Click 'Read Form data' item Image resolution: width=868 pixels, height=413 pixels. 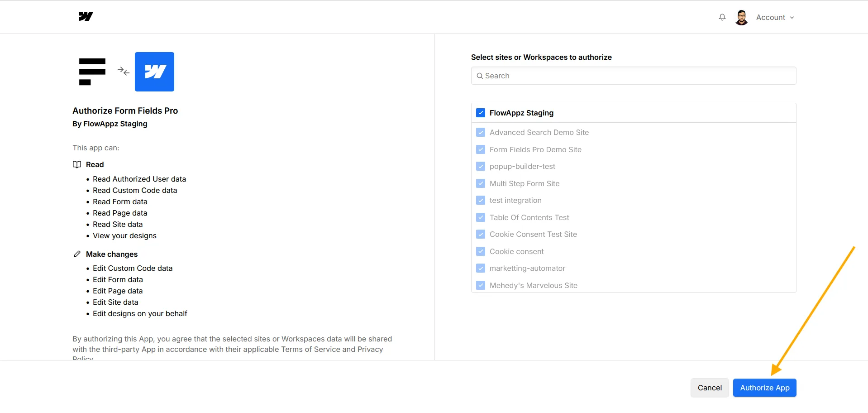click(x=120, y=202)
